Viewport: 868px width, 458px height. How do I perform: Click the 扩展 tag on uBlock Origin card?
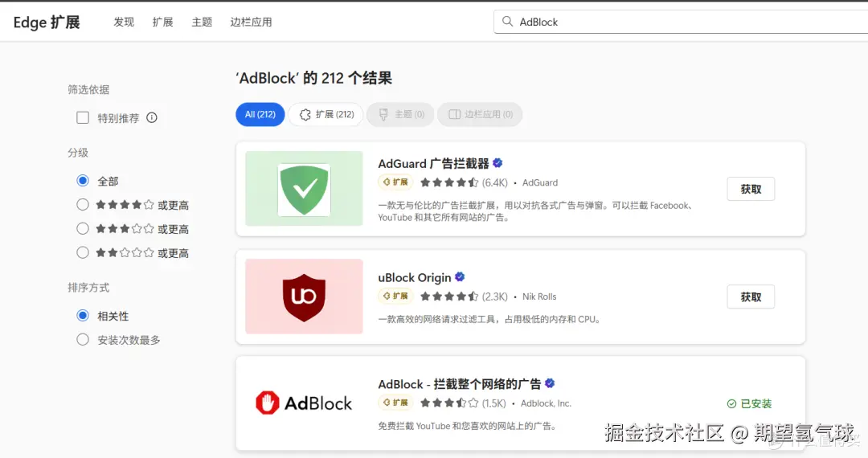pyautogui.click(x=395, y=296)
